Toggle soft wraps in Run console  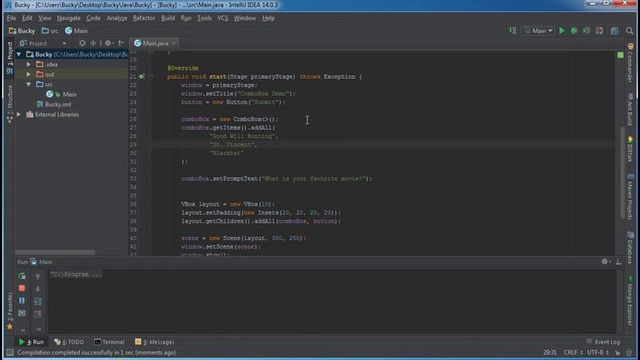38,301
